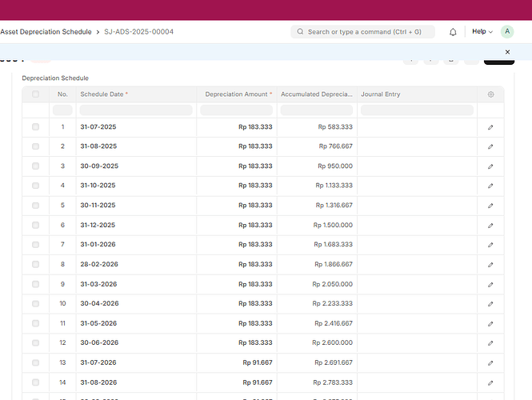The height and width of the screenshot is (400, 532).
Task: Open the user avatar menu
Action: point(507,31)
